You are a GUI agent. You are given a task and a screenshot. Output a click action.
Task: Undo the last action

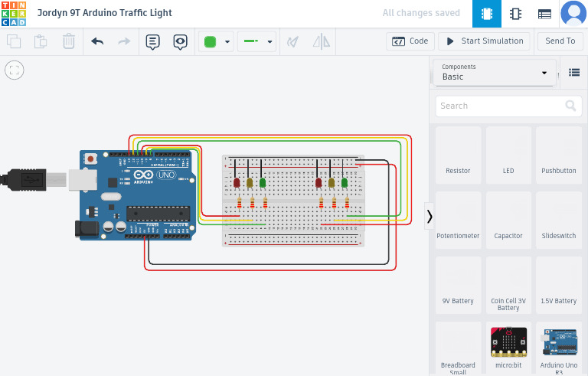(x=97, y=41)
